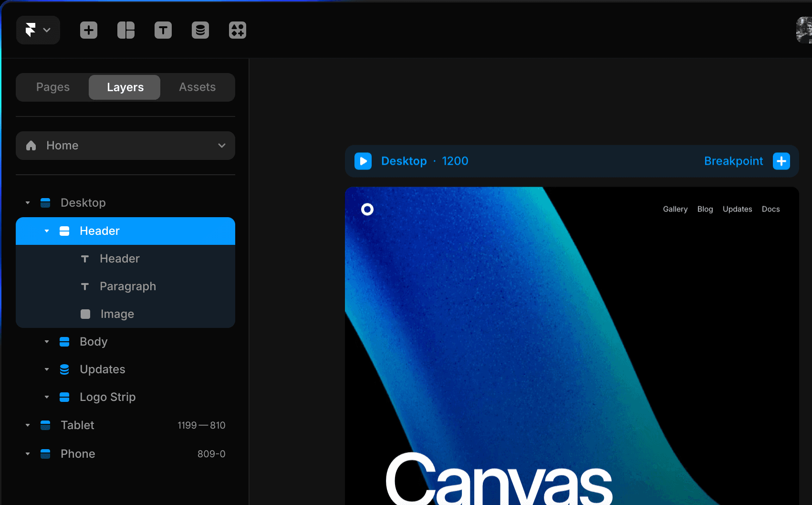812x505 pixels.
Task: Add a breakpoint with the plus button
Action: coord(781,161)
